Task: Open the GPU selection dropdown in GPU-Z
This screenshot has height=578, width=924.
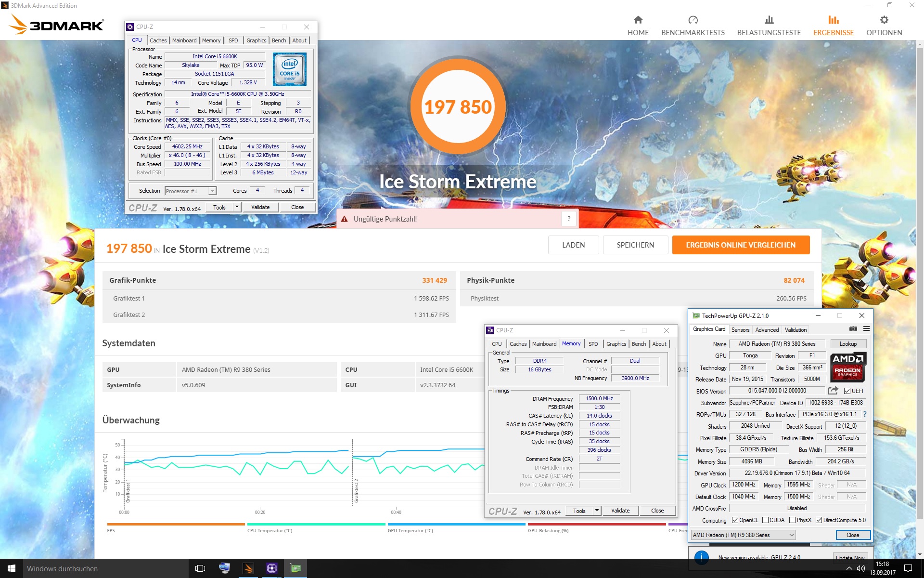Action: (x=743, y=535)
